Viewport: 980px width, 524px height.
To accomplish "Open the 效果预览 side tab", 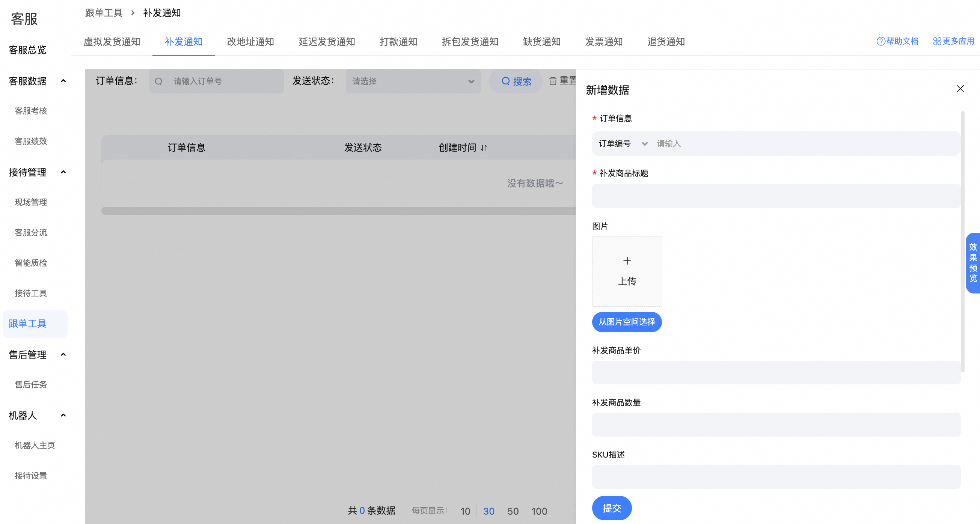I will click(973, 263).
